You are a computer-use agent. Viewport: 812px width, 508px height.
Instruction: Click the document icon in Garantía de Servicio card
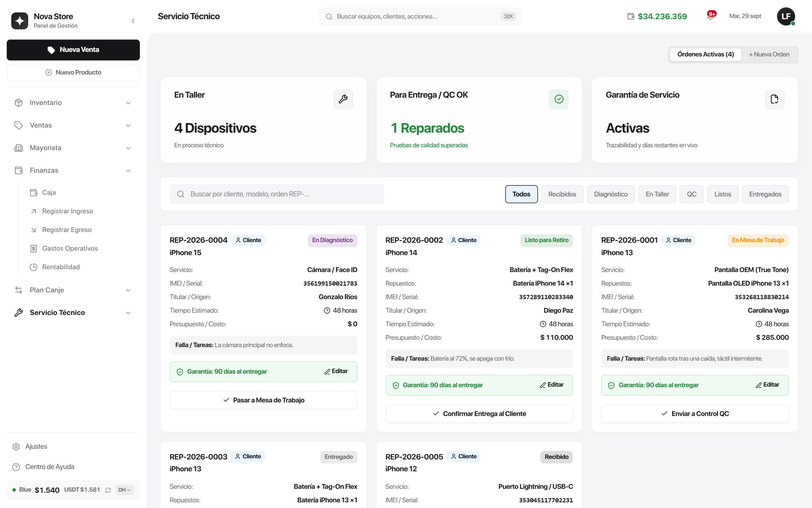click(x=775, y=99)
